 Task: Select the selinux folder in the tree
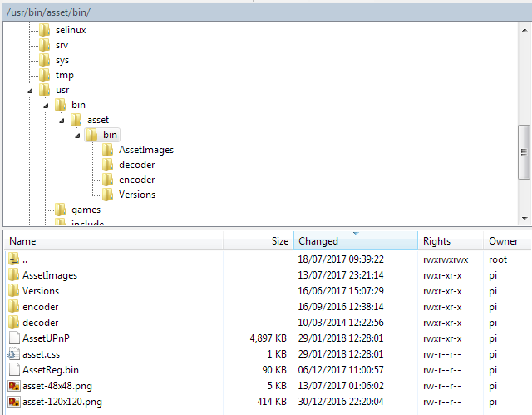click(70, 30)
